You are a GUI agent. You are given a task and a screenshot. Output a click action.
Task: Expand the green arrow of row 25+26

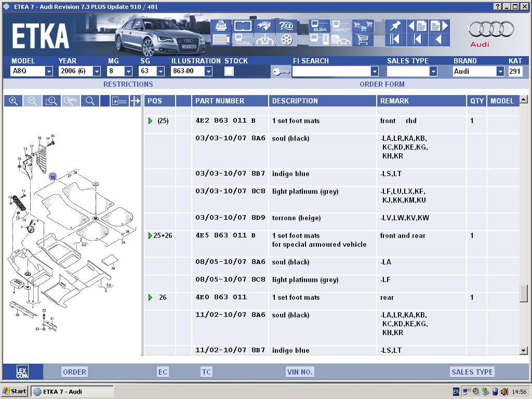[x=150, y=235]
